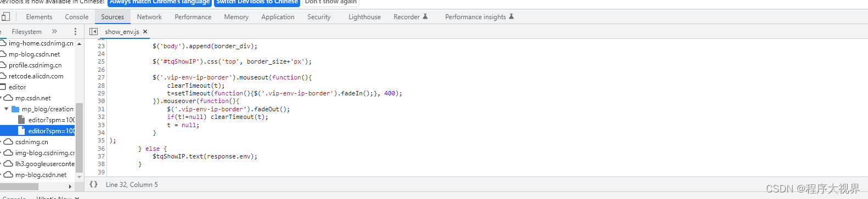Click the navigator scroll-down arrow
868x199 pixels.
click(x=79, y=177)
